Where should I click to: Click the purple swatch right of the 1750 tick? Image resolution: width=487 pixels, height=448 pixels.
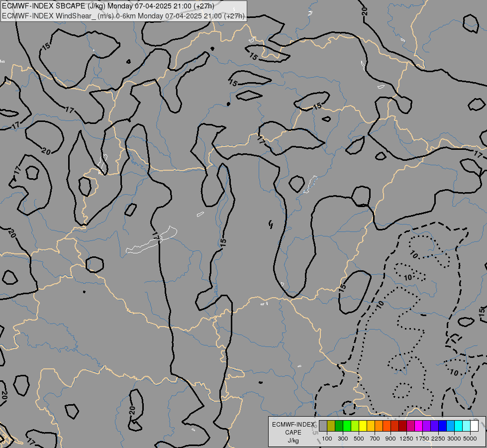pos(426,426)
